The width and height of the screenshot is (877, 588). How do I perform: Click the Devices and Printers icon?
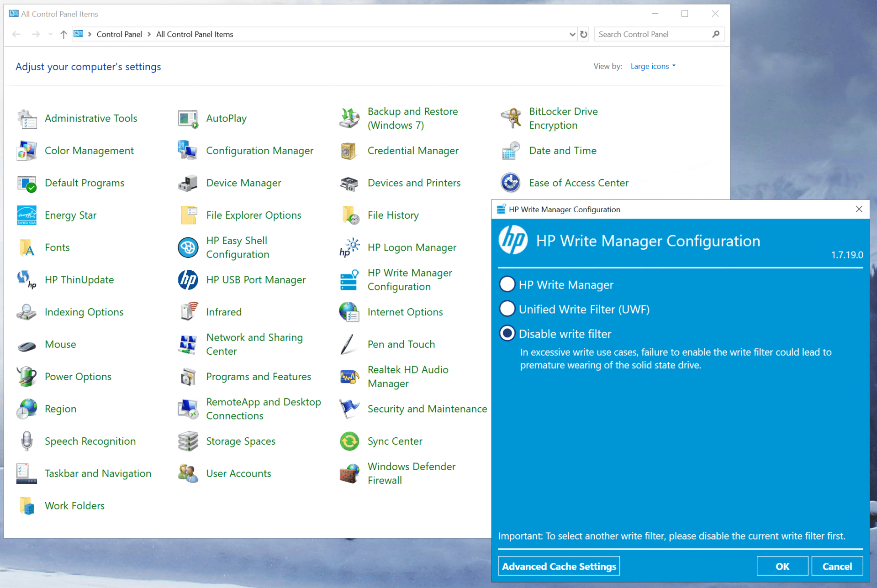coord(349,184)
